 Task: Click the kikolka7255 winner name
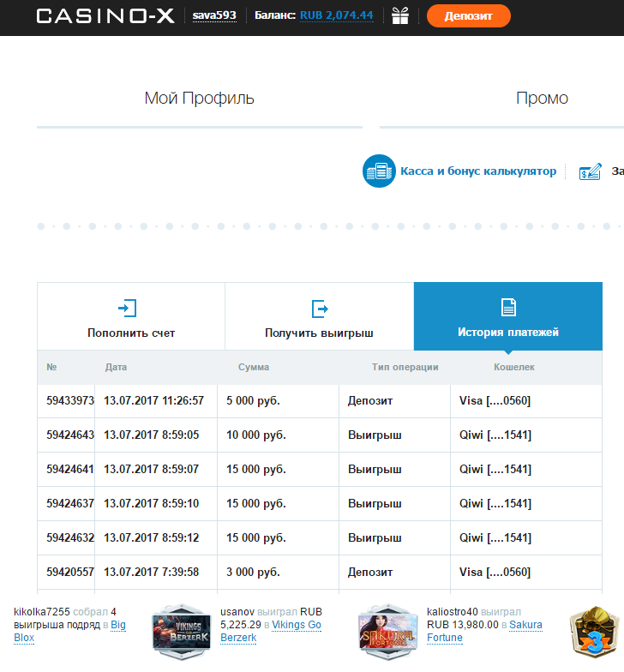coord(41,612)
